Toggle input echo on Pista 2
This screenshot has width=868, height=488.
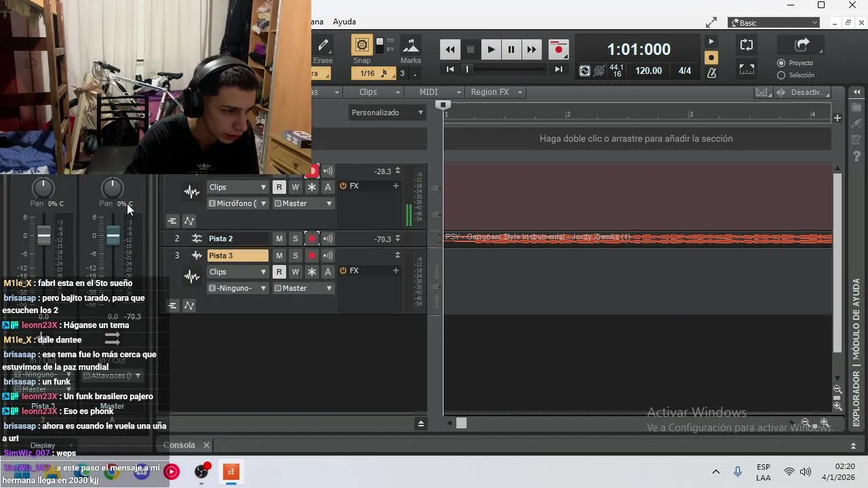pos(328,239)
